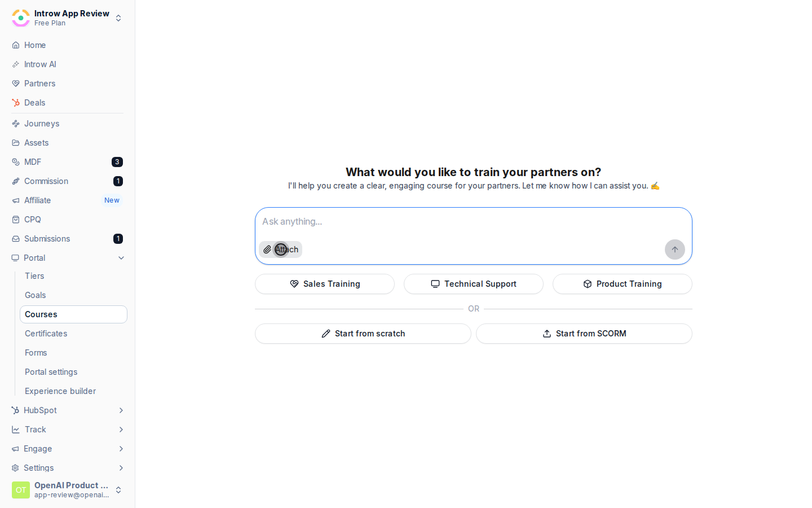Click the Introw AI sparkle icon
The width and height of the screenshot is (812, 508).
coord(16,64)
